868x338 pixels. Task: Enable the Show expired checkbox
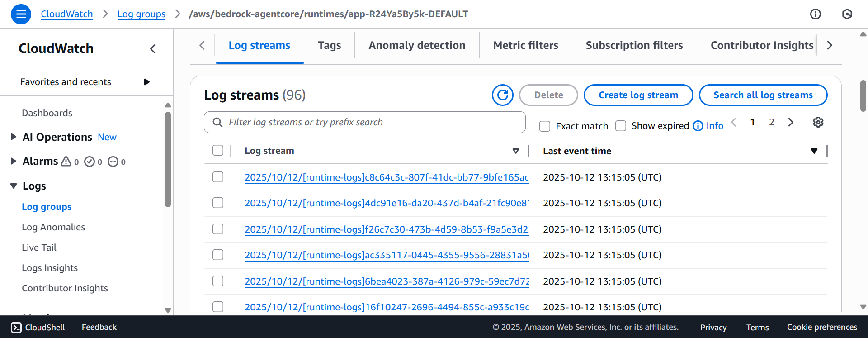[x=621, y=126]
